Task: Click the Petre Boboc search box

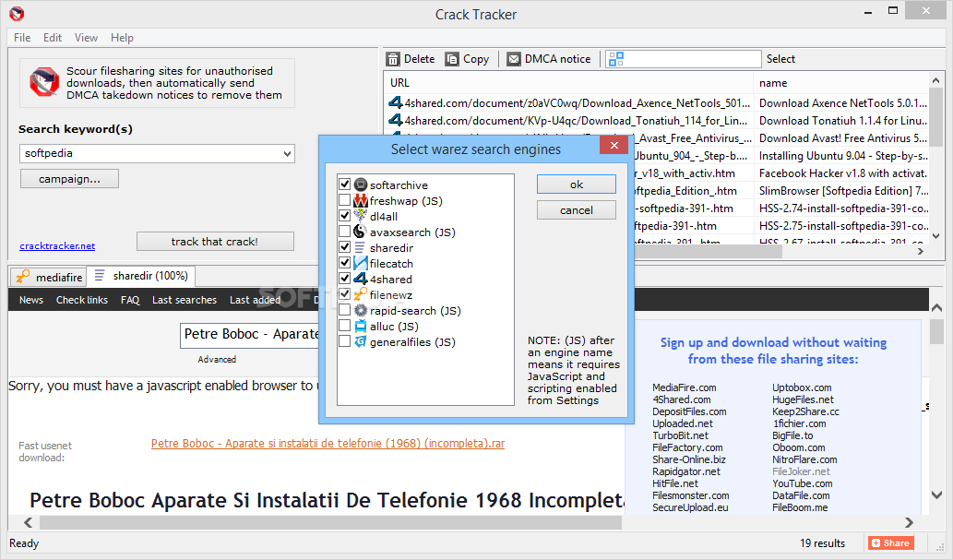Action: [250, 335]
